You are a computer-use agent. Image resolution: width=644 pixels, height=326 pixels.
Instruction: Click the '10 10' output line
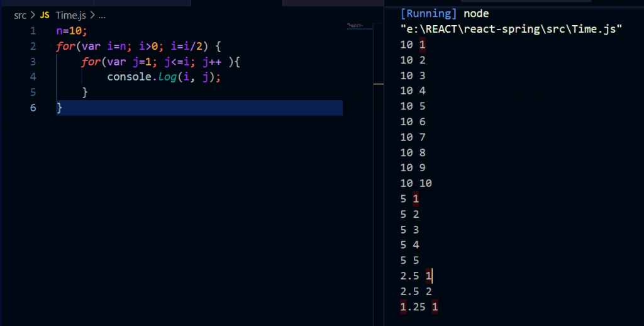416,183
